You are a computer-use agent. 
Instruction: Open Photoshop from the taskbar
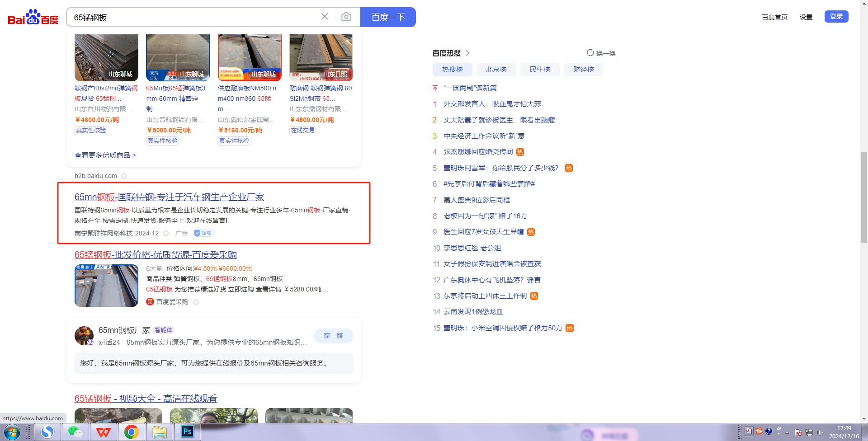[x=187, y=432]
